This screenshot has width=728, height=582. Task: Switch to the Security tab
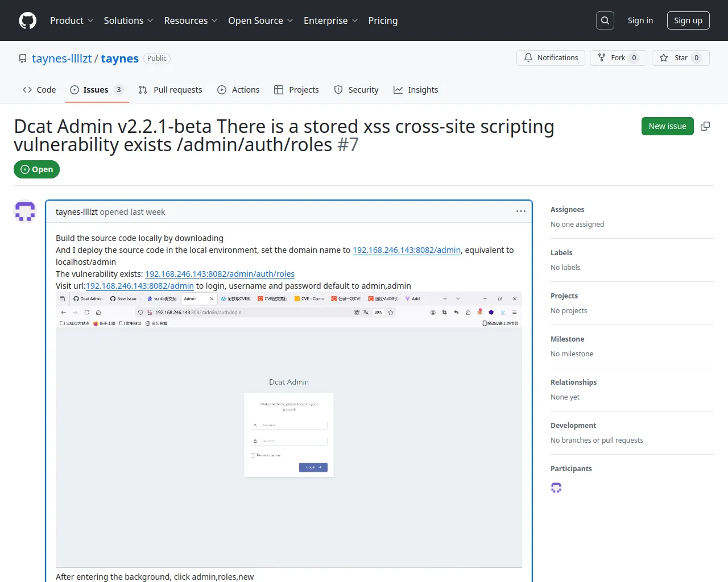[356, 90]
